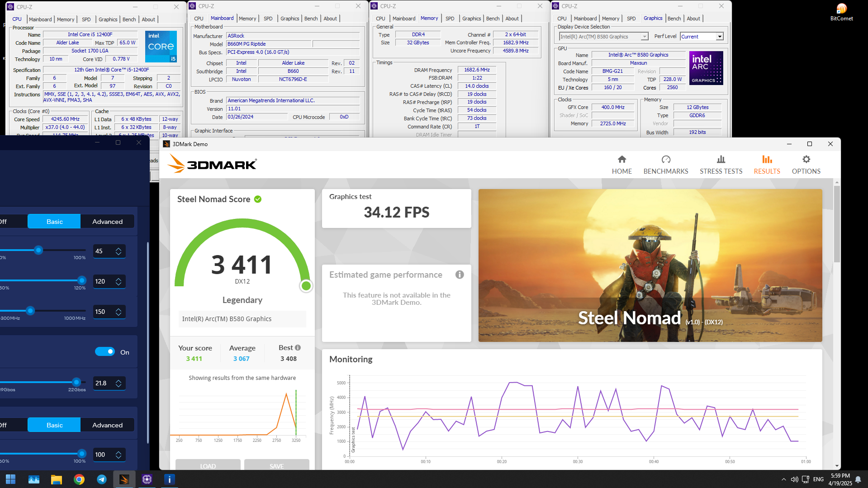Open the network icon in system tray
The image size is (868, 488).
(806, 479)
